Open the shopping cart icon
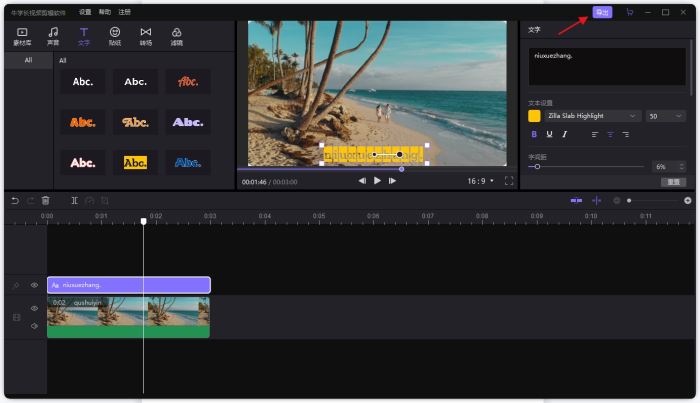The width and height of the screenshot is (700, 403). (629, 12)
